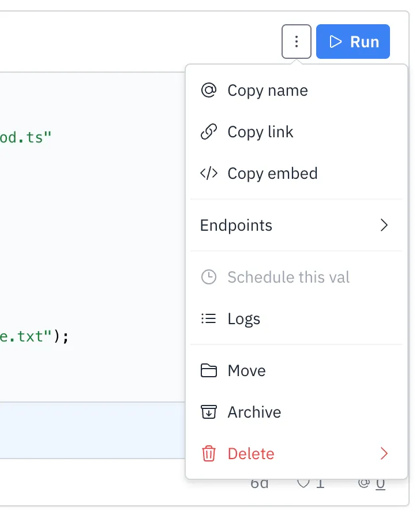Click the 6d timestamp link

coord(260,483)
